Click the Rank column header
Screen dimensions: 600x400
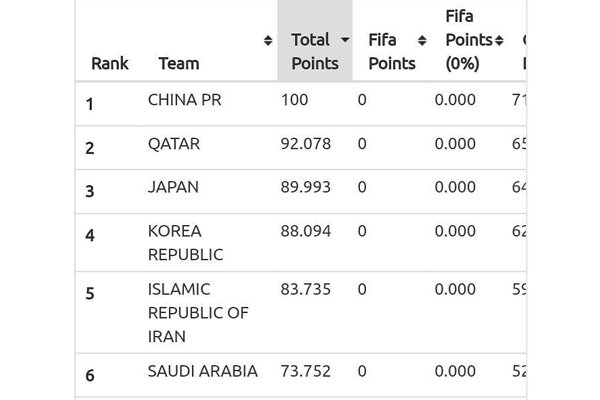pos(110,63)
